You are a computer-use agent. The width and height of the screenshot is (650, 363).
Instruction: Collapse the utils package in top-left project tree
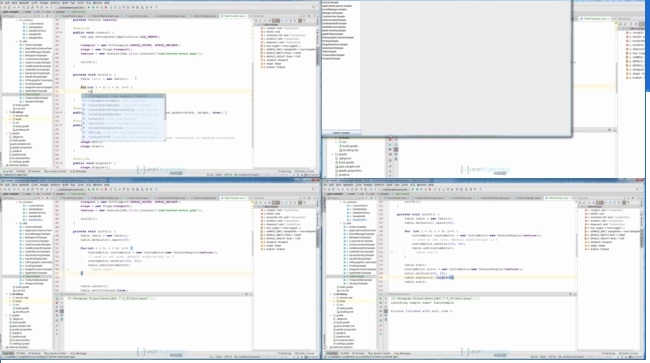pos(17,41)
